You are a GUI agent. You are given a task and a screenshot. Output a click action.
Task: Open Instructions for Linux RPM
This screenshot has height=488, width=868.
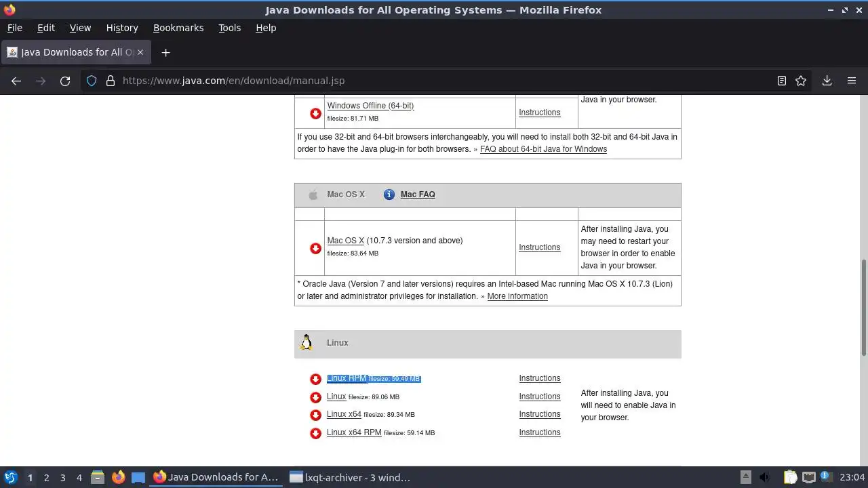pyautogui.click(x=540, y=378)
